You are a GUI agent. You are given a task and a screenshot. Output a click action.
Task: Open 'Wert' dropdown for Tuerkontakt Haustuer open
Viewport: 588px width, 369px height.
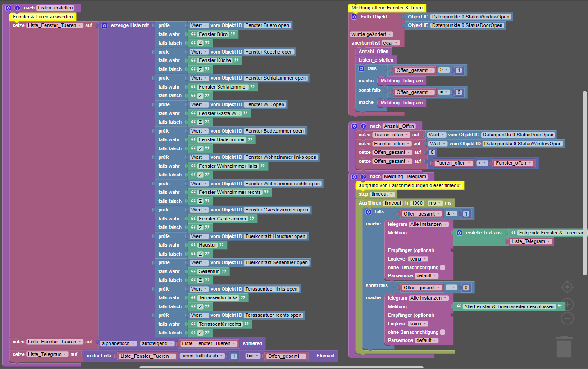199,236
